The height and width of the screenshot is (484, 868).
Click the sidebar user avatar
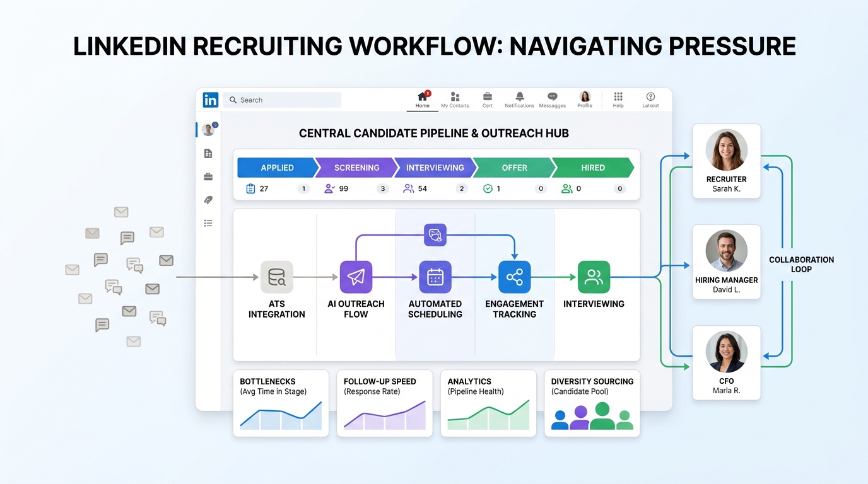(x=208, y=130)
